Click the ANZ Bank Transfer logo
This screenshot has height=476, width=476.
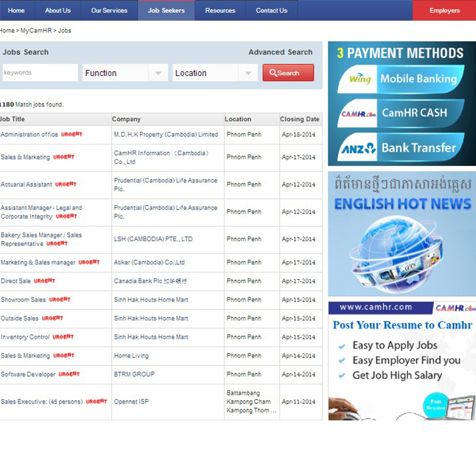(358, 148)
